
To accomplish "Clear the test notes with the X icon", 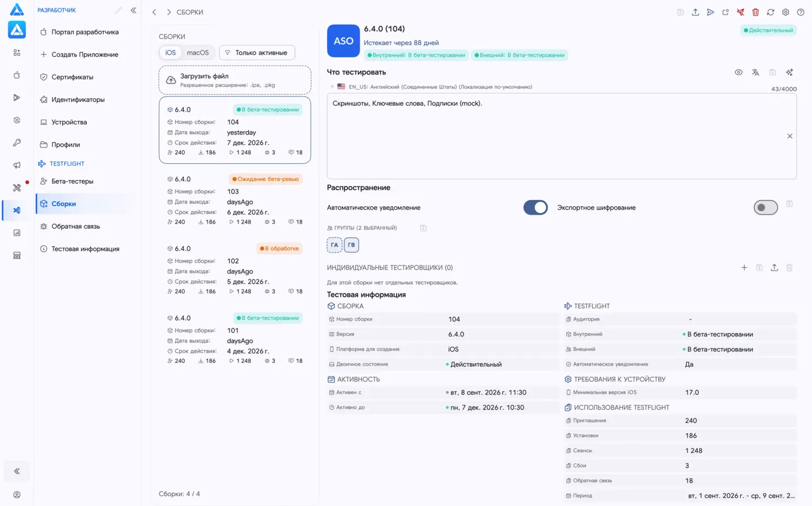I will (x=789, y=136).
